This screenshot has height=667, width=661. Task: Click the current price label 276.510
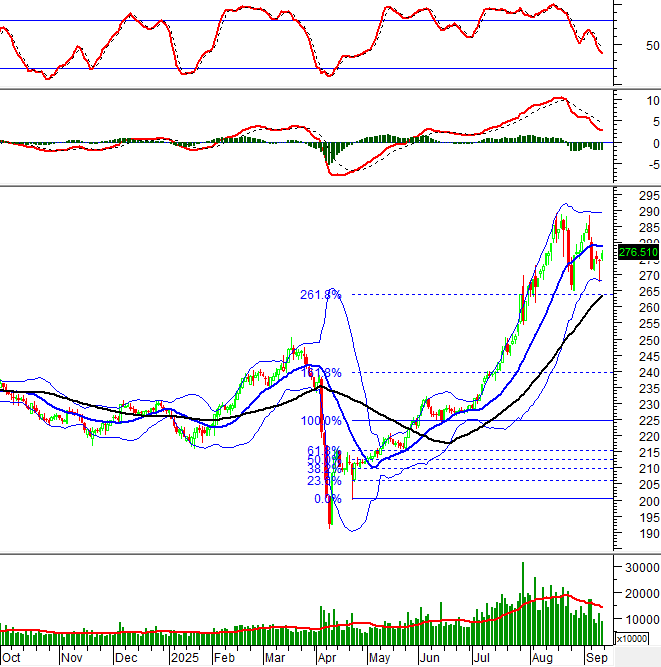point(636,252)
